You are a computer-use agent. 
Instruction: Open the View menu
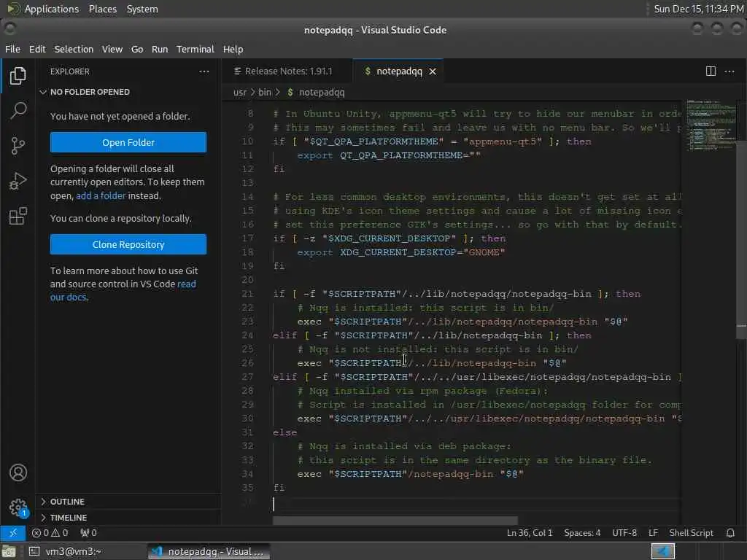(112, 49)
